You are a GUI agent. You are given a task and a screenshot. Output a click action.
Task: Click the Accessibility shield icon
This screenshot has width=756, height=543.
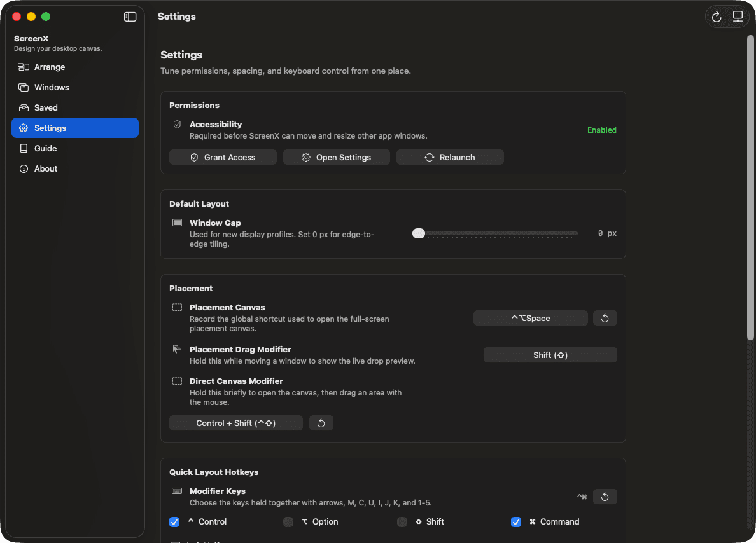177,125
